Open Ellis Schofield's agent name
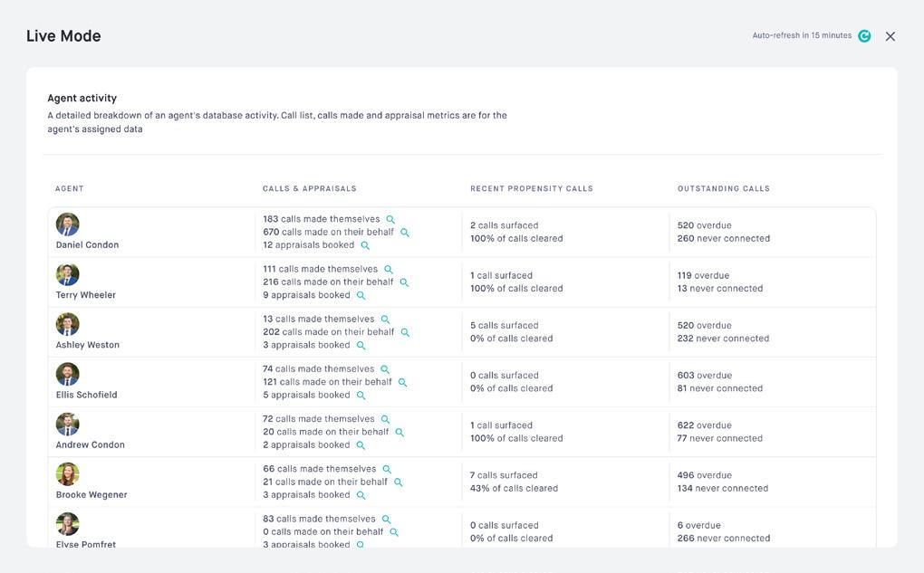This screenshot has width=924, height=573. pos(86,395)
